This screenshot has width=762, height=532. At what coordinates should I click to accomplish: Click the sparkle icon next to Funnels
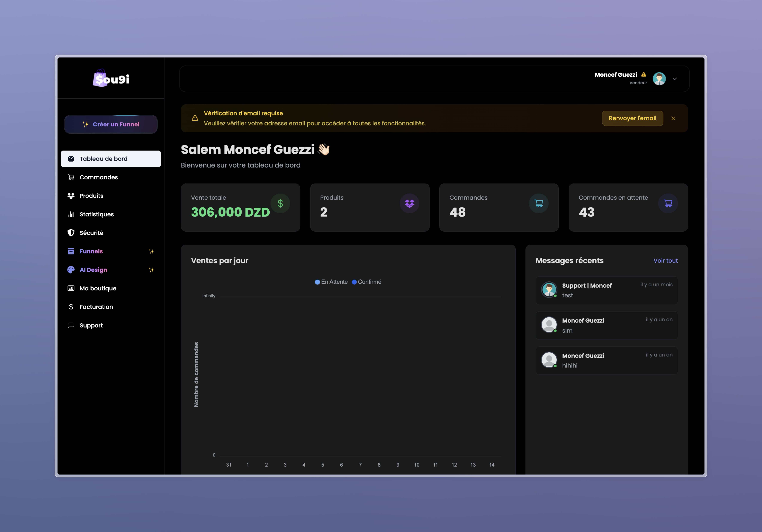[x=151, y=251]
